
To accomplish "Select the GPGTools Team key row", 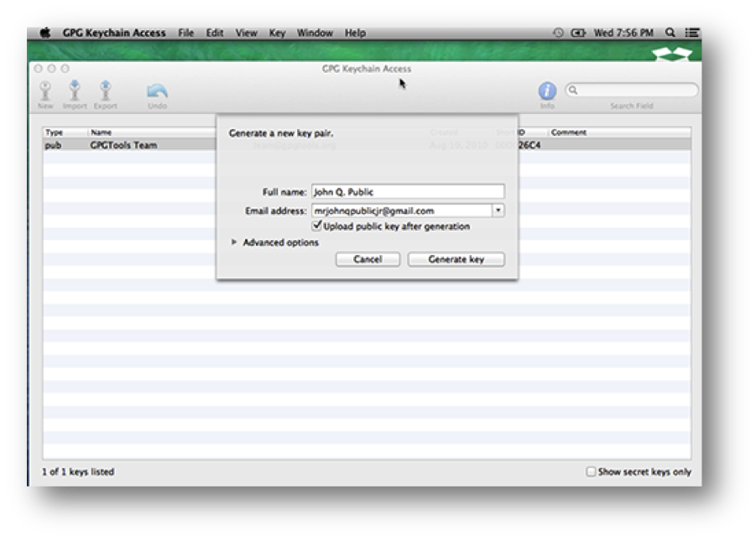I will [x=367, y=145].
